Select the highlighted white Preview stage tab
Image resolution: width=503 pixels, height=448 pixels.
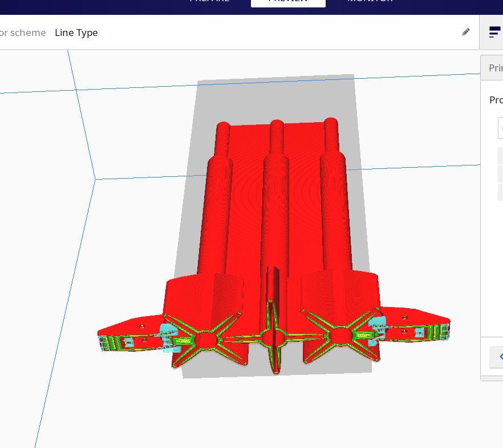click(x=288, y=3)
